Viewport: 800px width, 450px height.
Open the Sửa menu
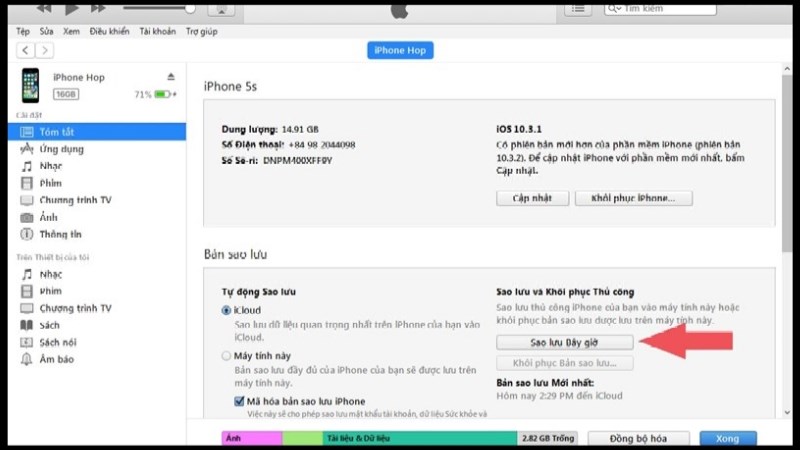46,32
